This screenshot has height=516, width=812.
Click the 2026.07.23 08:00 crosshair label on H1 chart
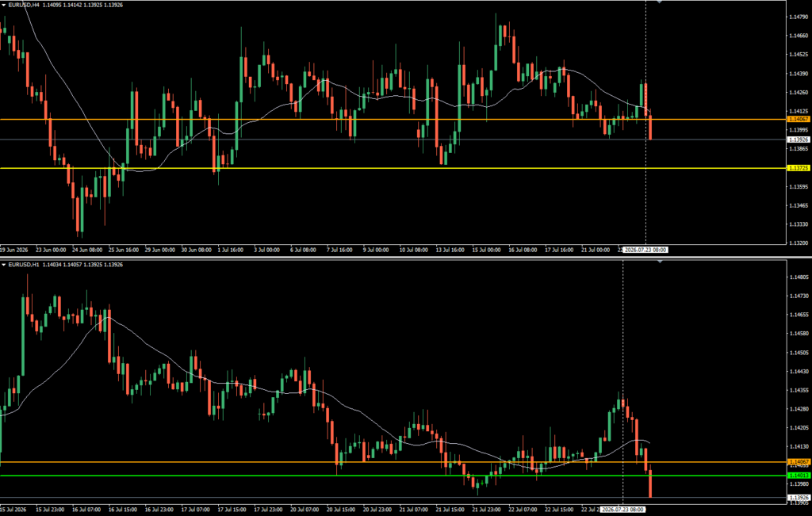coord(622,510)
